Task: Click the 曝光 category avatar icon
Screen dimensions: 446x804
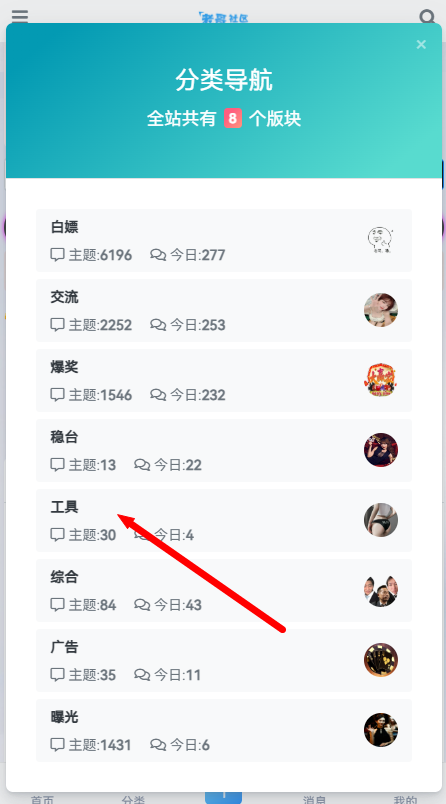Action: point(381,730)
